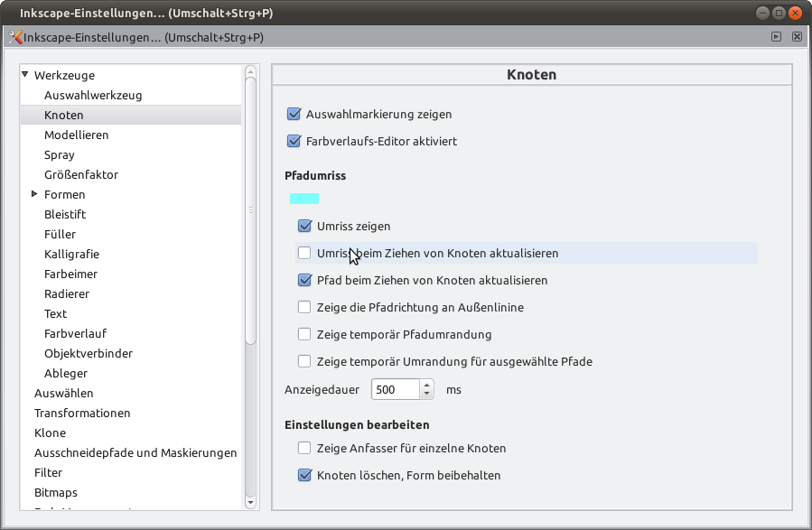Viewport: 812px width, 530px height.
Task: Disable "Auswahlmarkierung zeigen"
Action: pos(293,114)
